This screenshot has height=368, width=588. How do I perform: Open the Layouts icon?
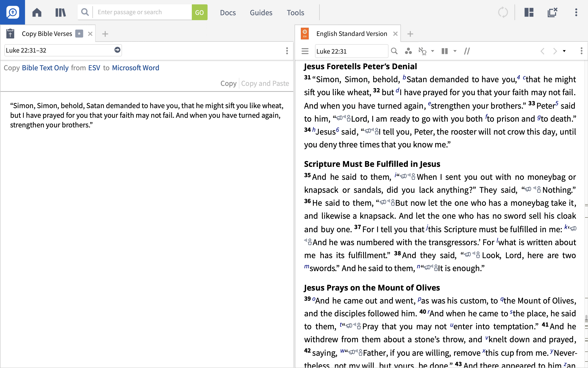coord(529,12)
